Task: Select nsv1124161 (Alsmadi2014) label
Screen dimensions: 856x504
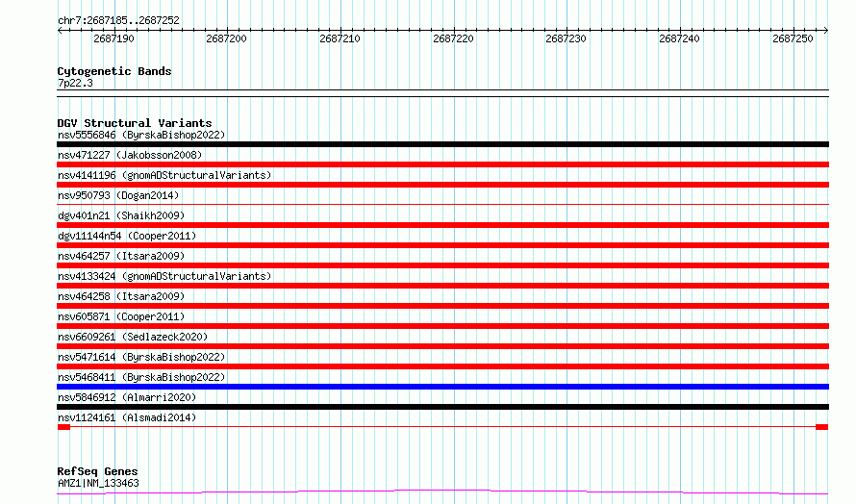Action: pyautogui.click(x=127, y=417)
